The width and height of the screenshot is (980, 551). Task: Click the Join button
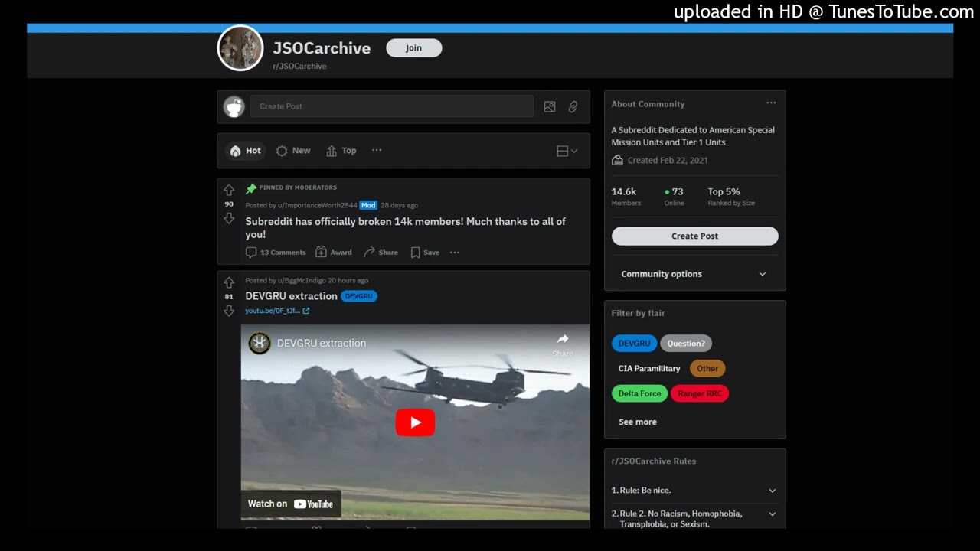[414, 48]
